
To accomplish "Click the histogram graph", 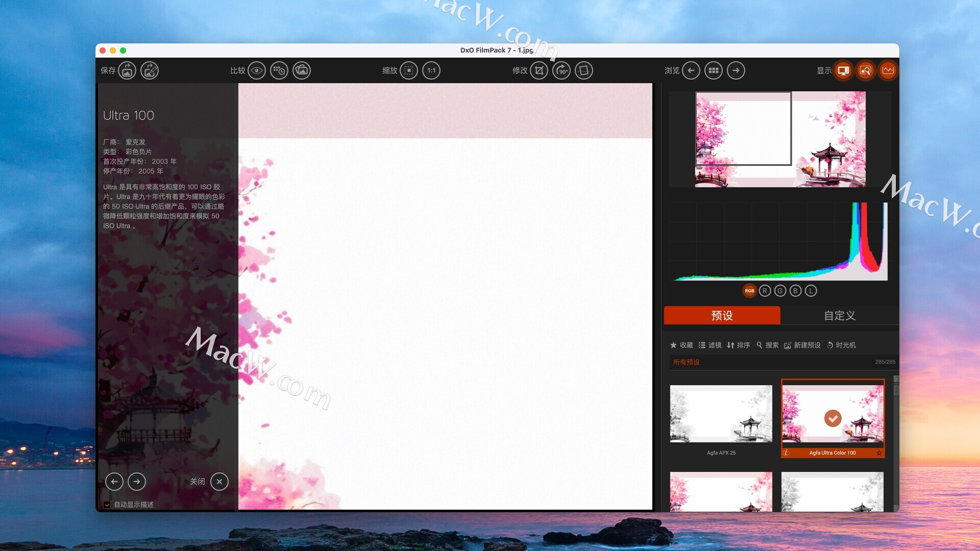I will [778, 241].
